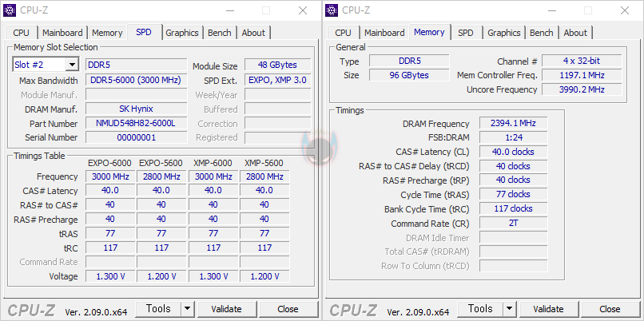Switch to Mainboard tab in the left window

[62, 33]
